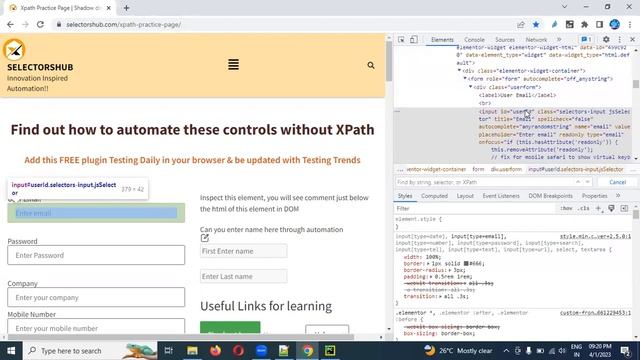Click the inspect element picker icon
Screen dimensions: 640x360
401,40
